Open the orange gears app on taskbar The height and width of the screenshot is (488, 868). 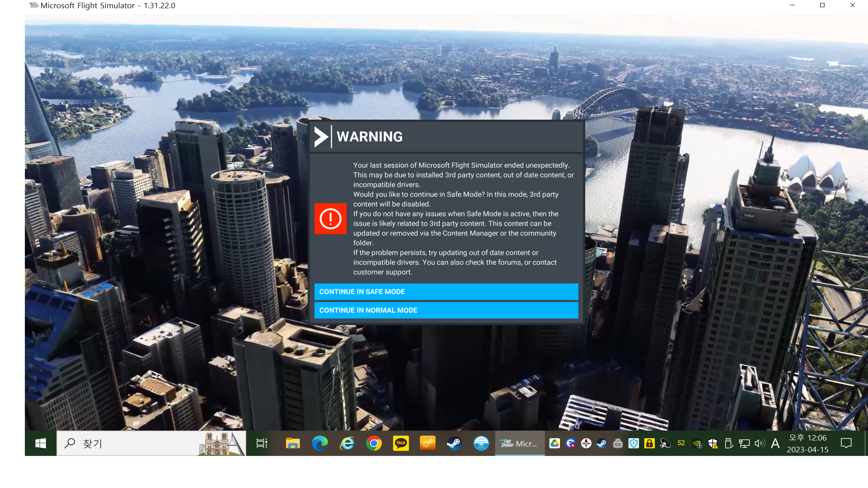tap(428, 443)
